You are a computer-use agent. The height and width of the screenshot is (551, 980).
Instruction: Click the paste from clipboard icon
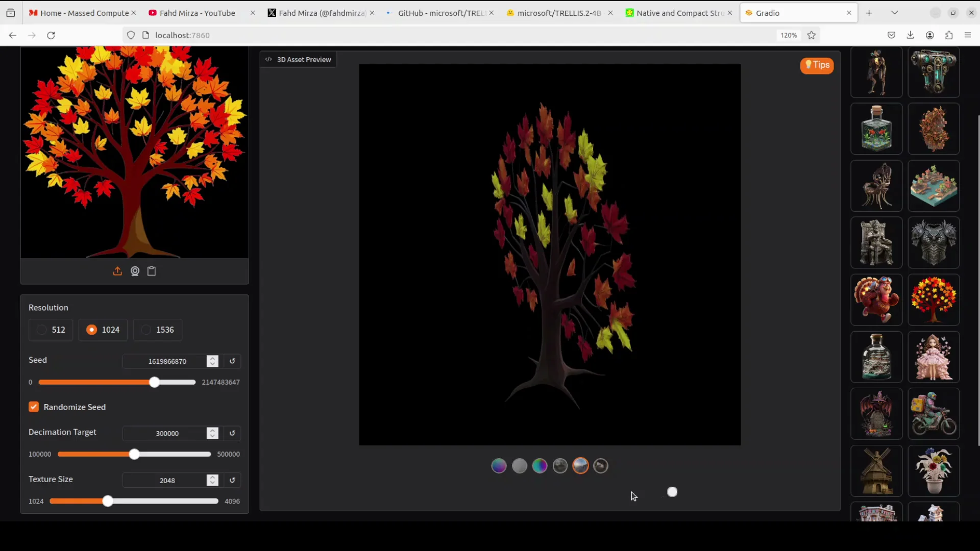coord(152,271)
